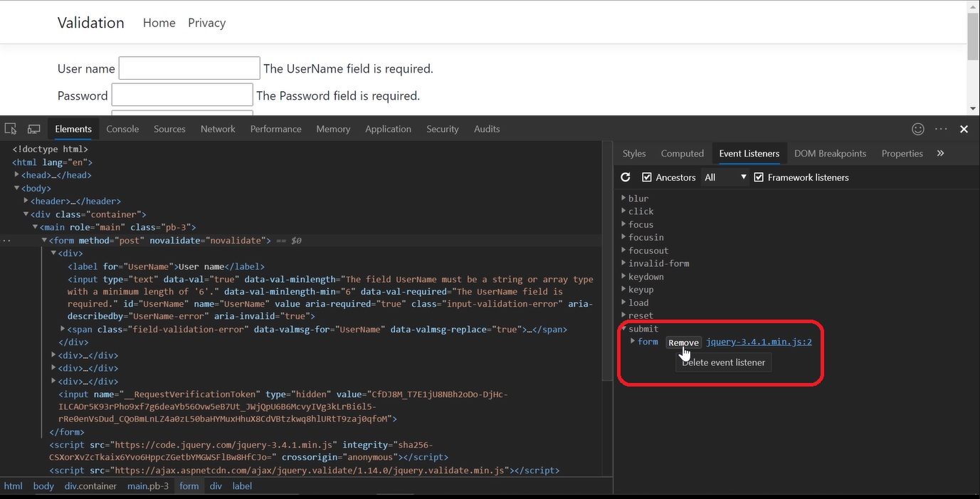Image resolution: width=980 pixels, height=499 pixels.
Task: Show more sidebar tabs with double chevron
Action: tap(940, 153)
